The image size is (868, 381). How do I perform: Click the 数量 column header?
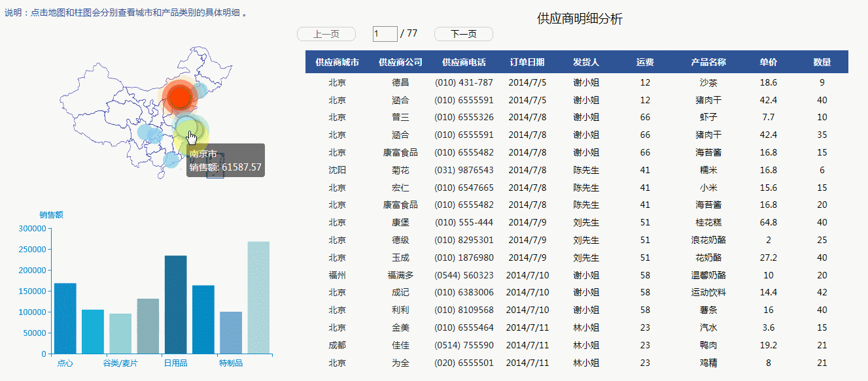pyautogui.click(x=822, y=62)
